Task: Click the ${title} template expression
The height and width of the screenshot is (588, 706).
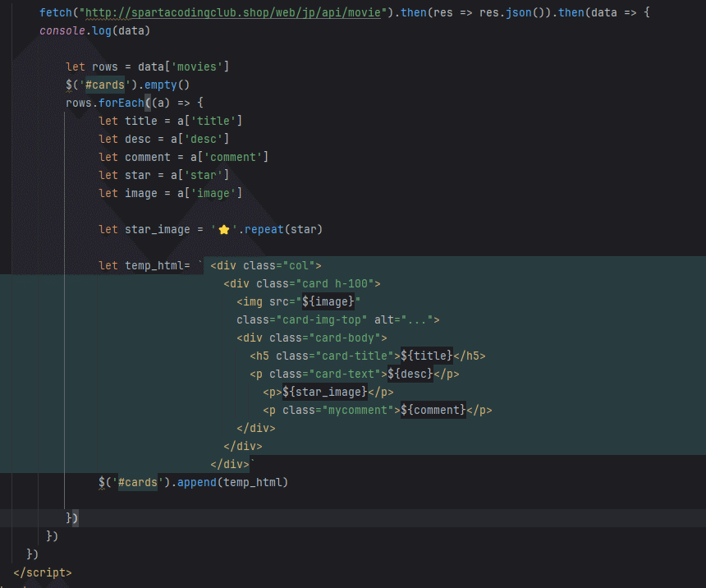Action: pos(426,356)
